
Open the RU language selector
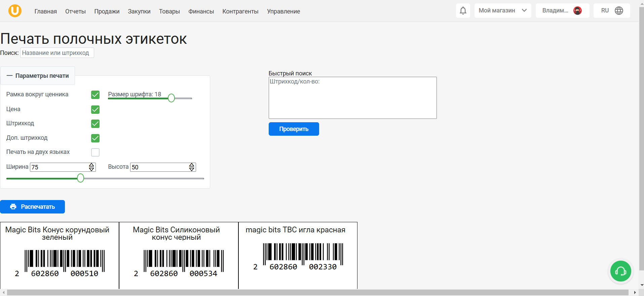coord(612,11)
